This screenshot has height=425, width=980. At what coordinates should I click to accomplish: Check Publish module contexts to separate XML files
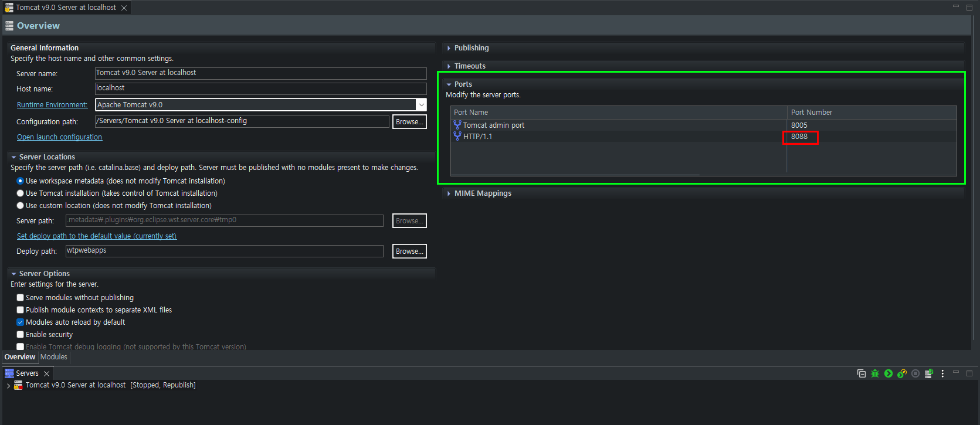[x=20, y=310]
